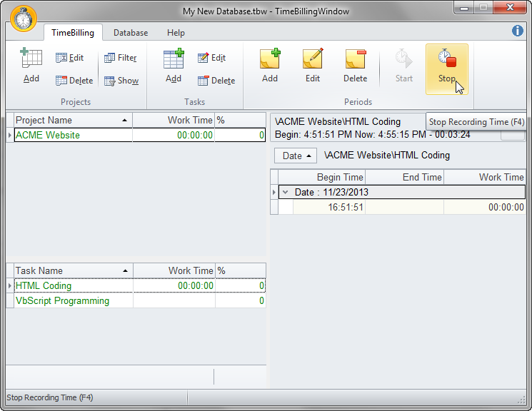Screen dimensions: 532x411
Task: Click Edit in the Tasks group
Action: click(x=212, y=58)
